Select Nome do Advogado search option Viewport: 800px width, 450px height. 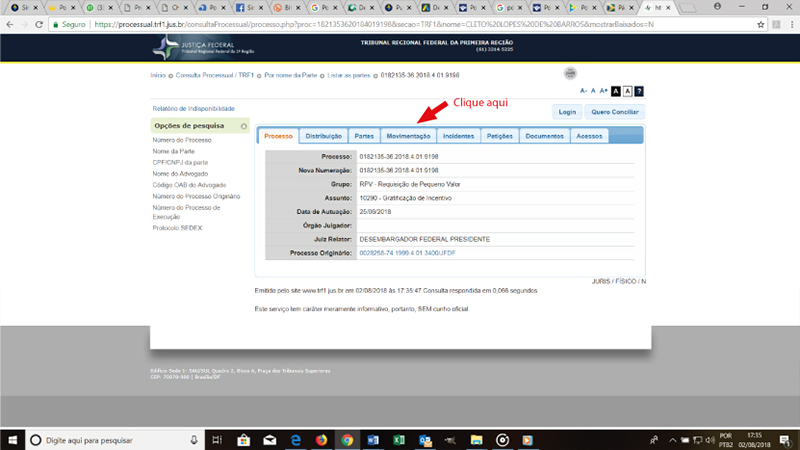pyautogui.click(x=181, y=174)
